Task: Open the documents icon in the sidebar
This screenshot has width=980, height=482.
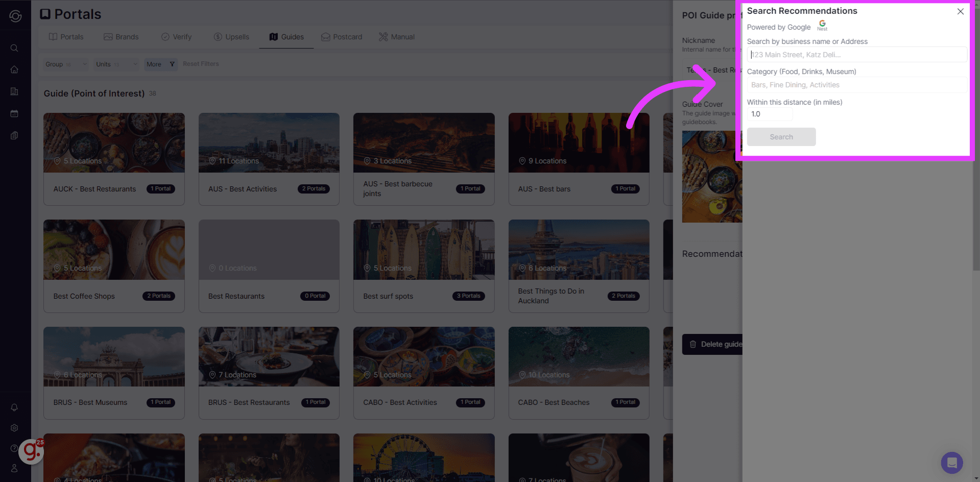Action: pos(14,135)
